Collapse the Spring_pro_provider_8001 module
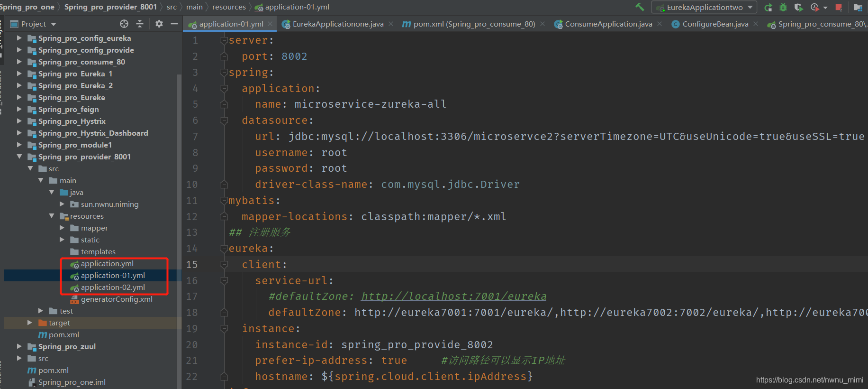This screenshot has width=868, height=389. coord(19,157)
